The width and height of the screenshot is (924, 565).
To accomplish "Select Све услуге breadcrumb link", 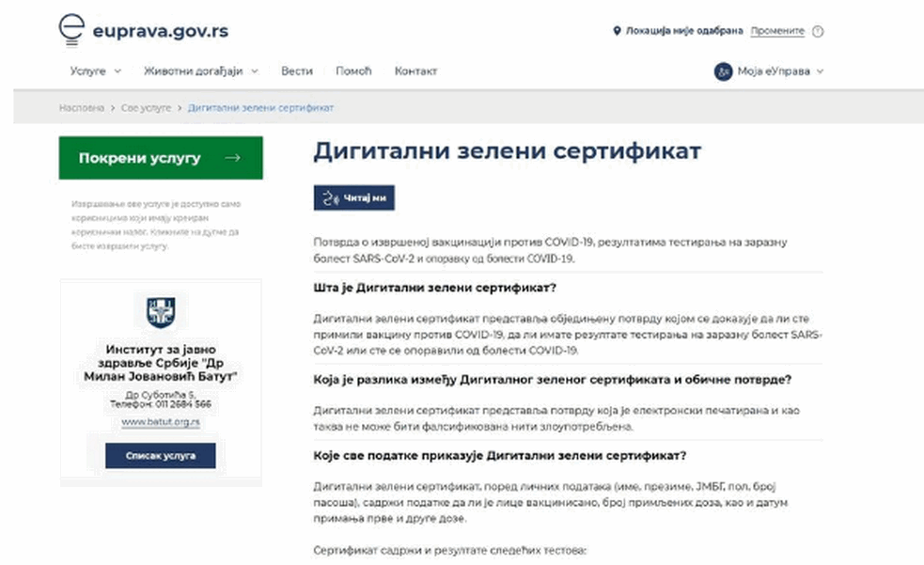I will 146,108.
